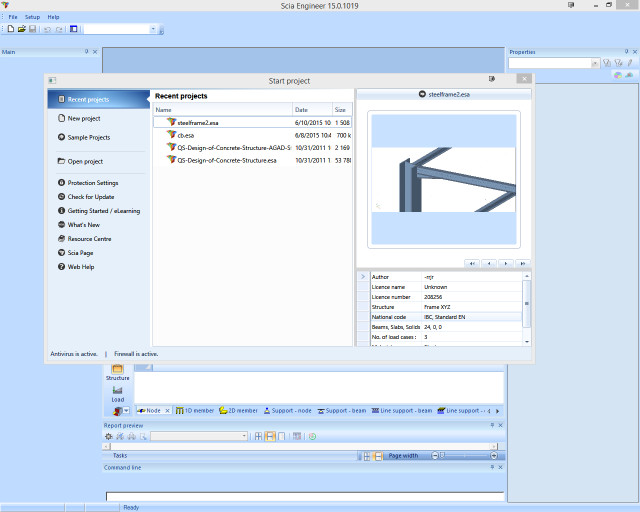Screen dimensions: 640x512
Task: Select the 1D member tab
Action: (x=195, y=410)
